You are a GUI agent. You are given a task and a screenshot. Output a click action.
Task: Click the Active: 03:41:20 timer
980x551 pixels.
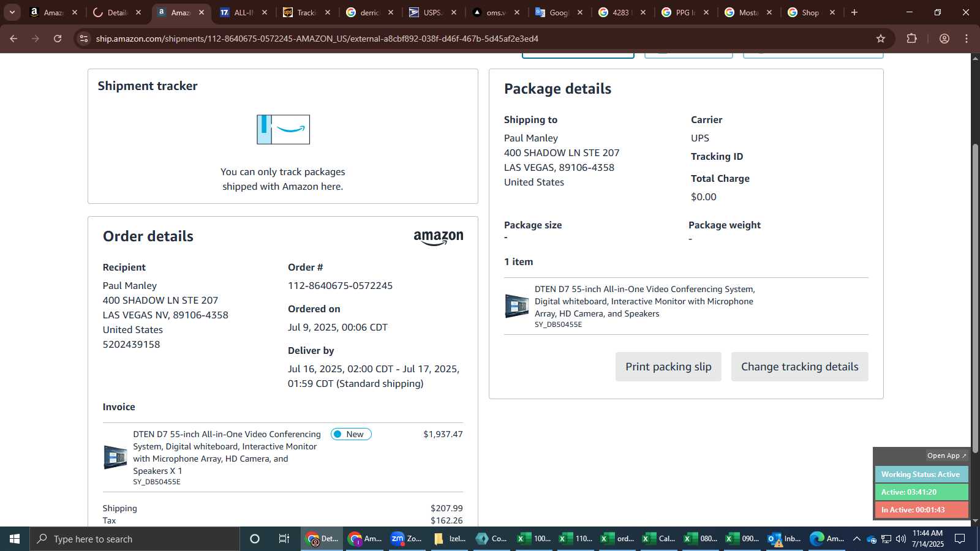point(921,492)
